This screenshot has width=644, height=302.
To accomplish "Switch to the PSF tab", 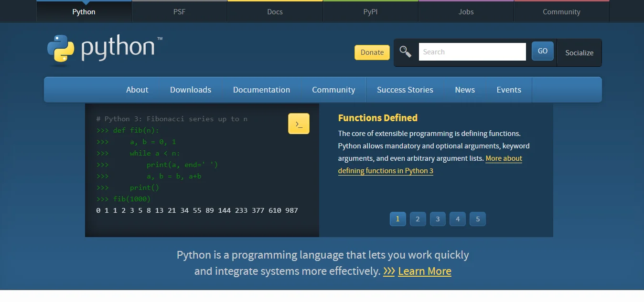I will coord(179,11).
